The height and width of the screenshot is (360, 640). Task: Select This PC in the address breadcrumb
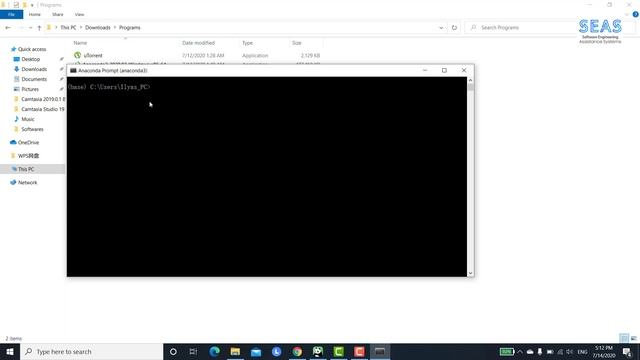68,28
